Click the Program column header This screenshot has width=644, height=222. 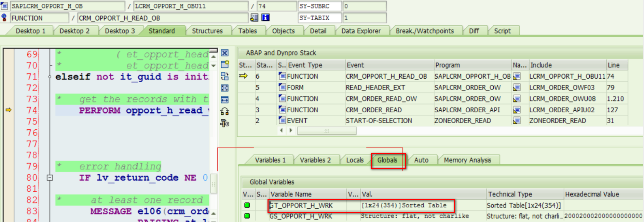tap(472, 65)
